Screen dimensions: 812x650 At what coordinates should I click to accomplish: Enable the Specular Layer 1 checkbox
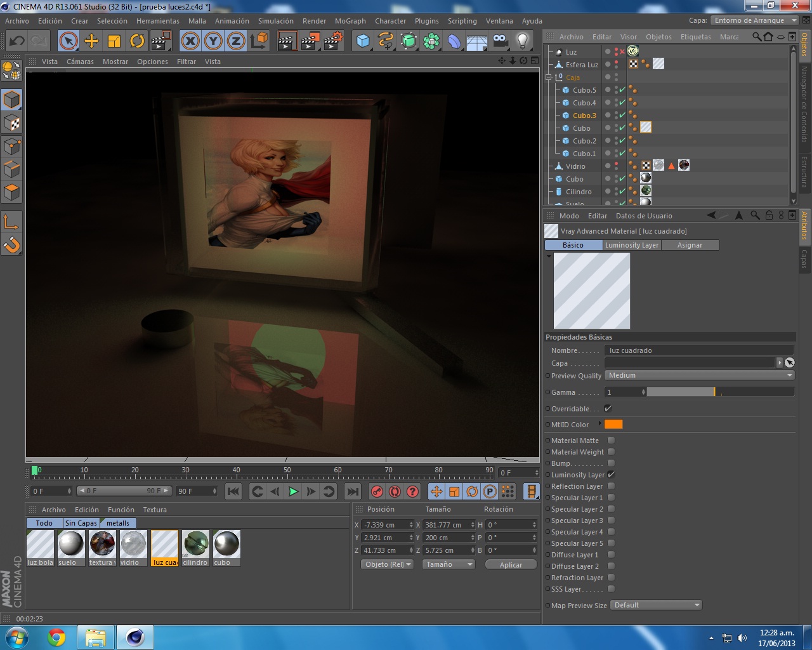click(x=611, y=498)
